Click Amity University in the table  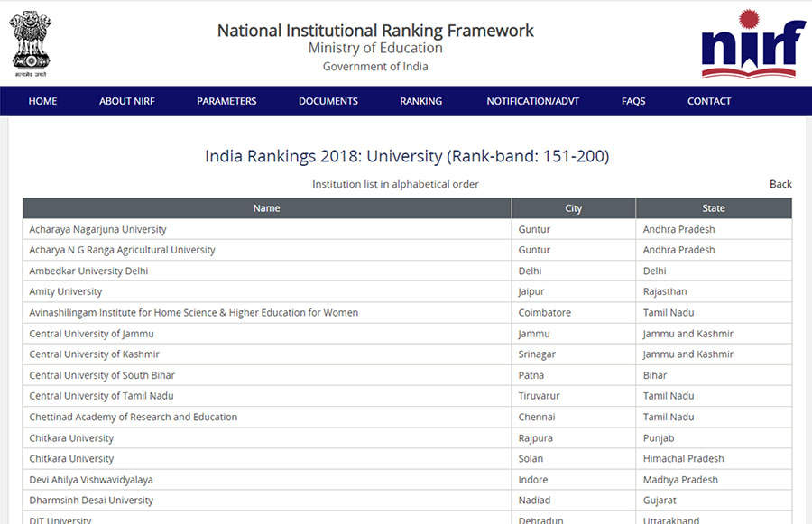coord(66,291)
